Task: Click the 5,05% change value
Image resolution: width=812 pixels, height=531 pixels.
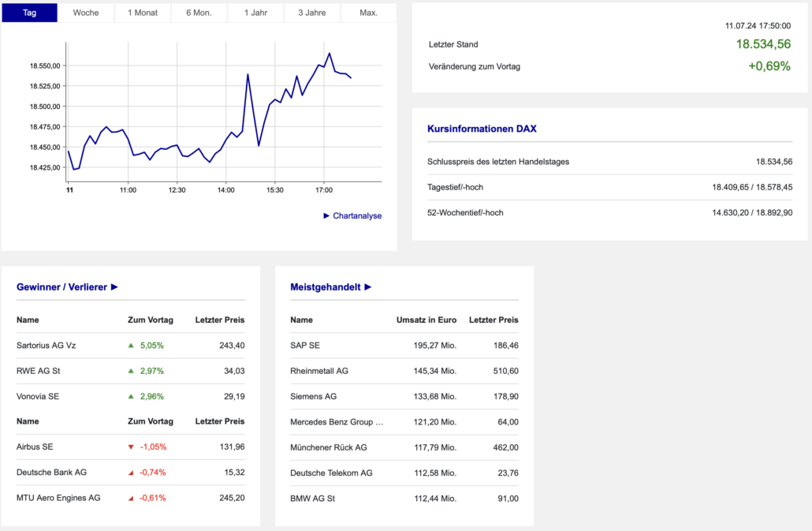Action: pyautogui.click(x=151, y=346)
